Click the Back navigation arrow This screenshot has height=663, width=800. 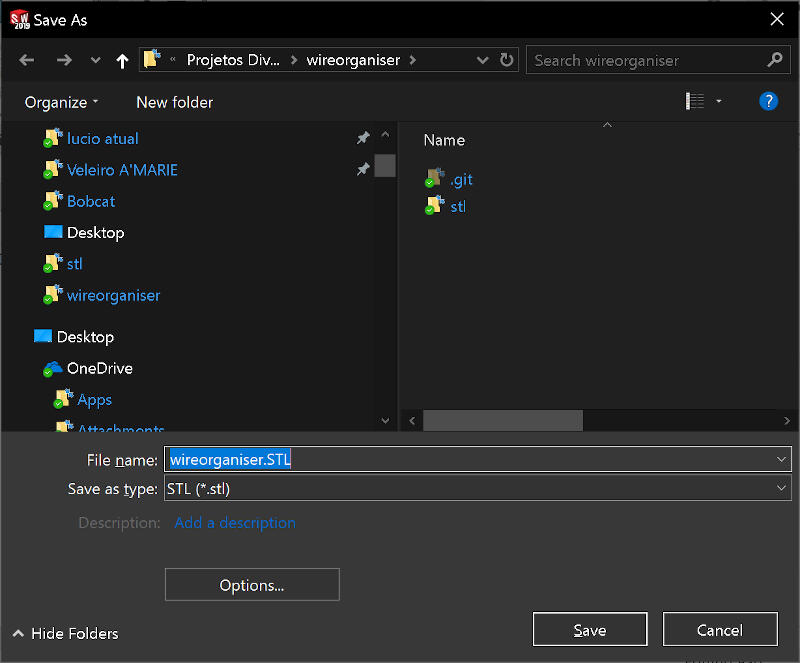coord(27,60)
